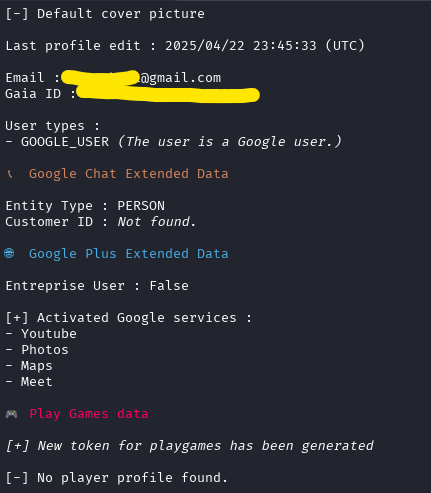Click the game controller icon beside Play Games

click(x=11, y=414)
